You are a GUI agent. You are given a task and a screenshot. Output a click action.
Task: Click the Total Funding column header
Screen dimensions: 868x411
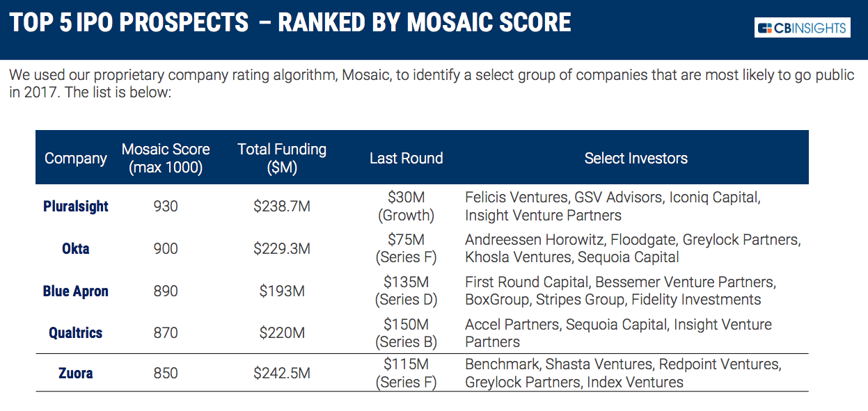pyautogui.click(x=281, y=159)
